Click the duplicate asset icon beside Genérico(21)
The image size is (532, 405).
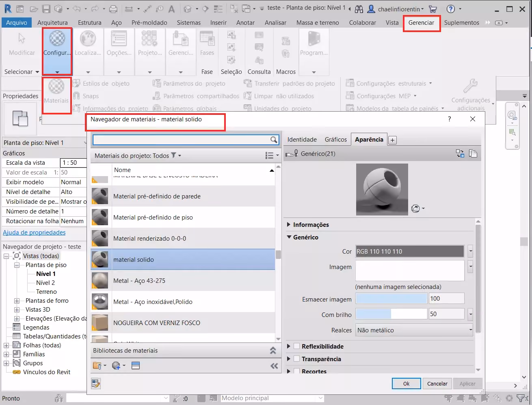473,153
